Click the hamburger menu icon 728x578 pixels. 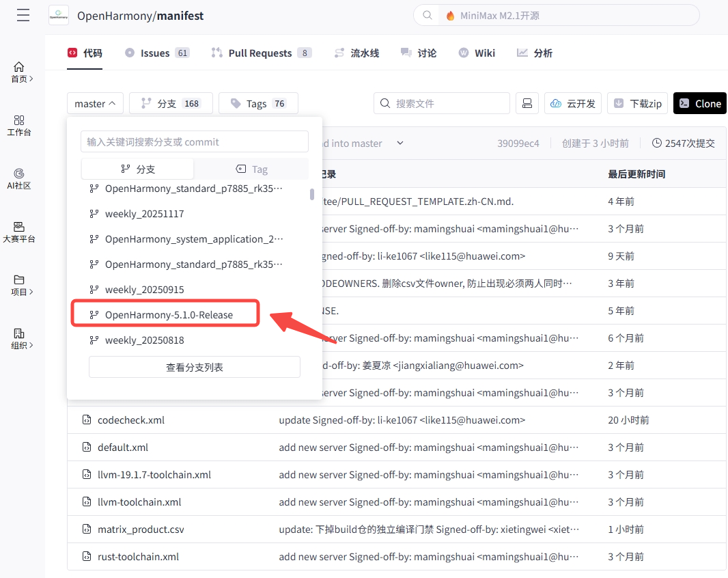23,16
